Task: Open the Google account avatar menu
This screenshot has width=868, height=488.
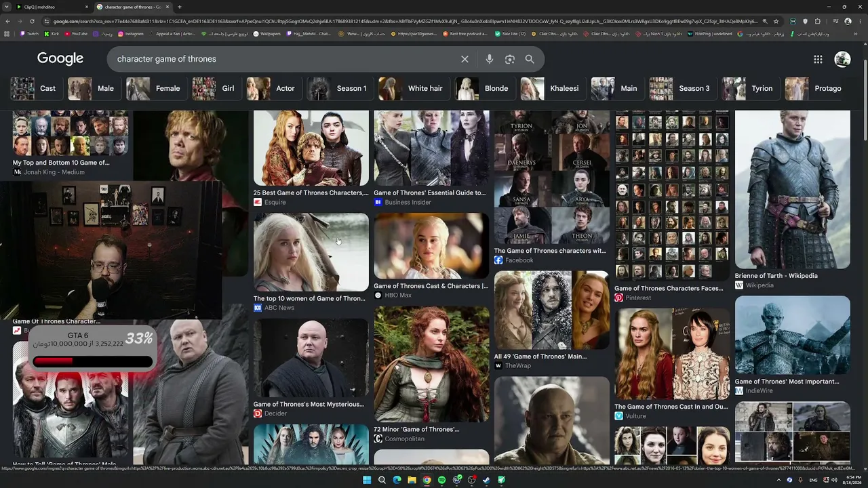Action: (842, 59)
